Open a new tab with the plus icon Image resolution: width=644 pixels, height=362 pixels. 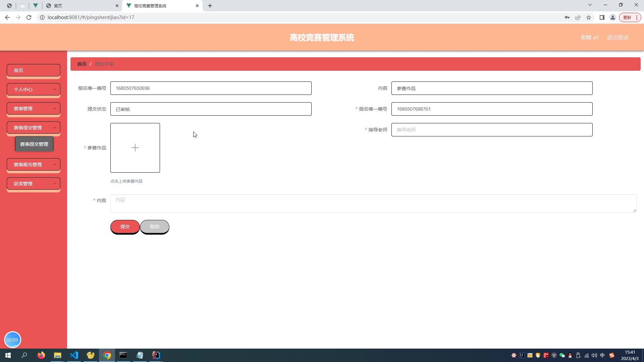point(210,6)
